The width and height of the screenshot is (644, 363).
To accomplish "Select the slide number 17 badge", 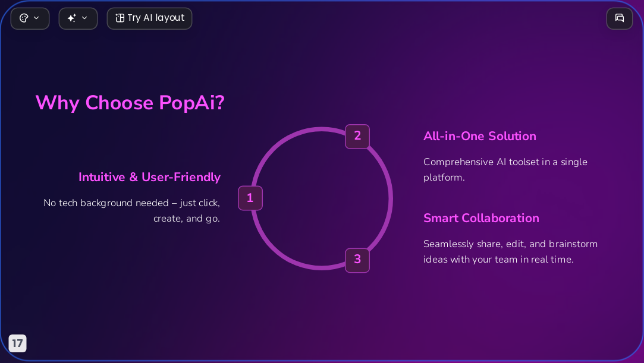I will click(17, 343).
